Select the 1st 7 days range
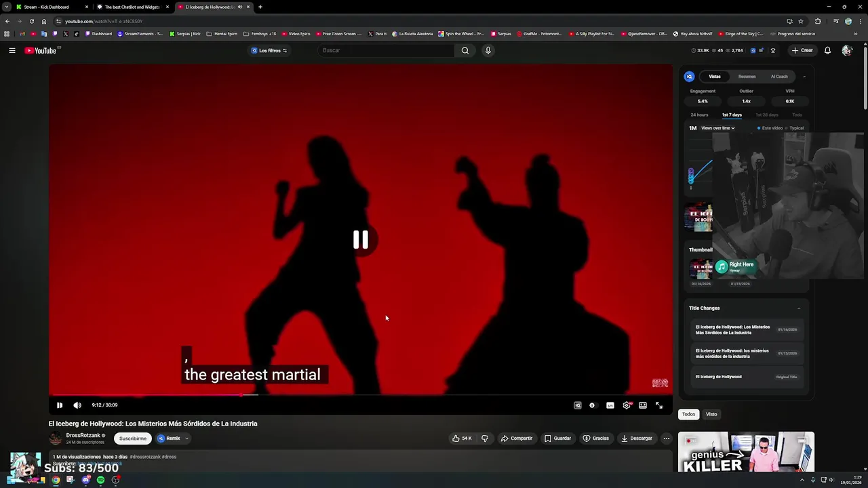 pos(732,115)
